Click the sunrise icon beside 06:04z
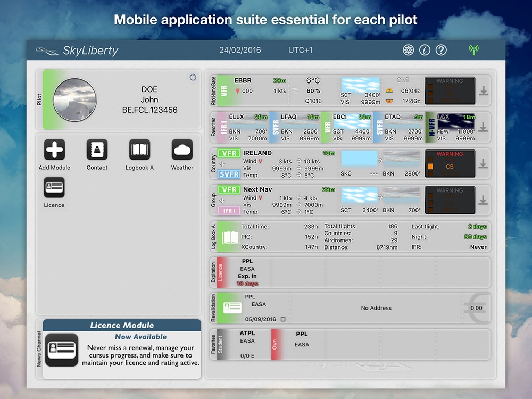 [389, 90]
